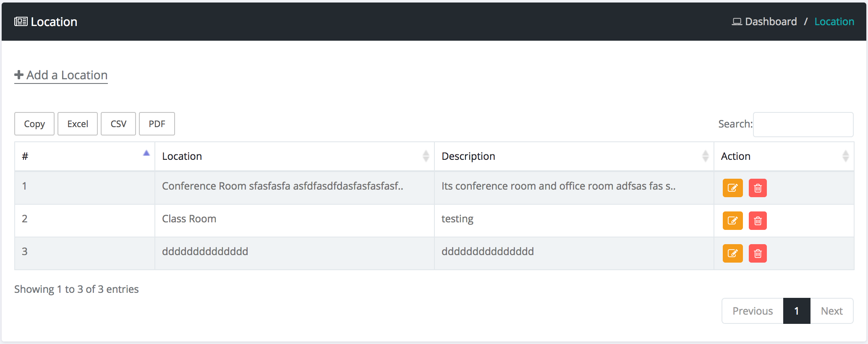The image size is (868, 344).
Task: Sort table by Description column
Action: tap(573, 156)
